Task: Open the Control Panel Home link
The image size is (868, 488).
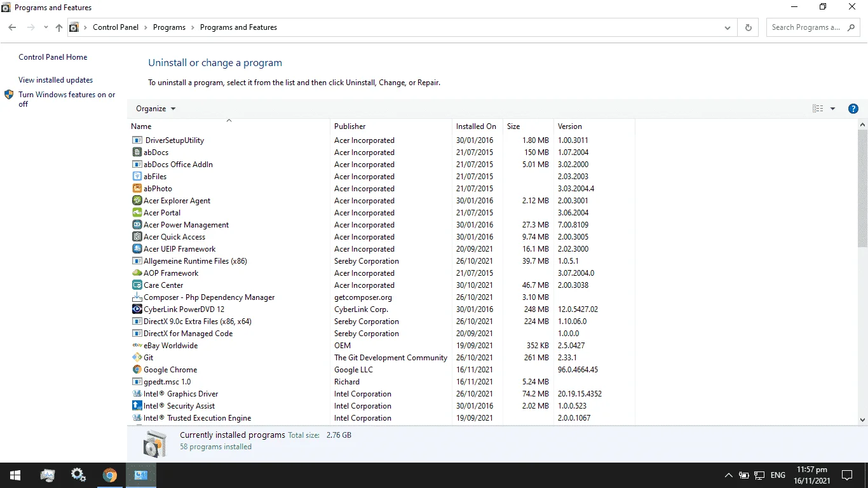Action: click(53, 57)
